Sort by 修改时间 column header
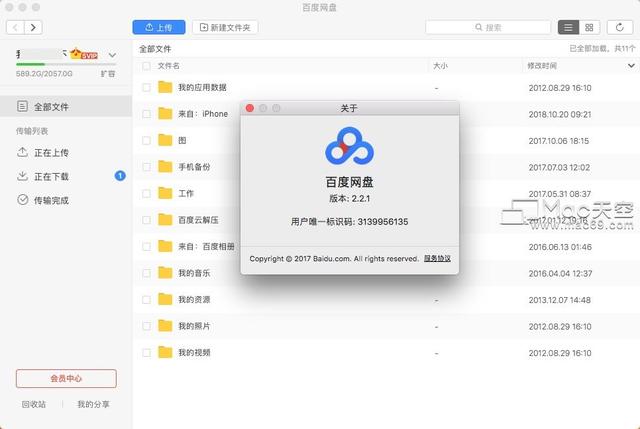The image size is (640, 429). tap(542, 66)
